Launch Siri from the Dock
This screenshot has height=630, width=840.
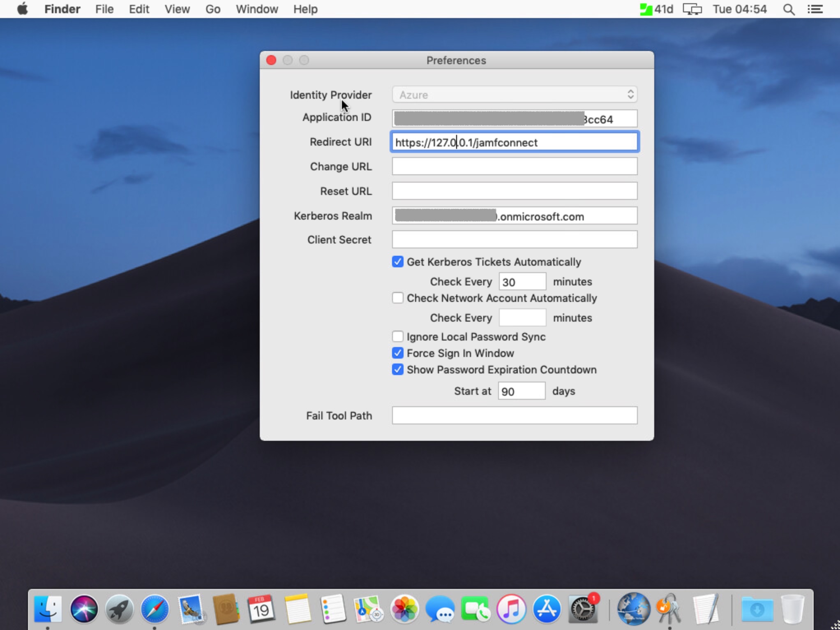[x=84, y=609]
